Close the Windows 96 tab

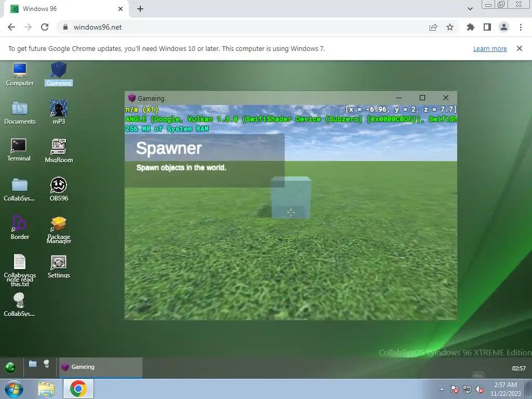[121, 9]
